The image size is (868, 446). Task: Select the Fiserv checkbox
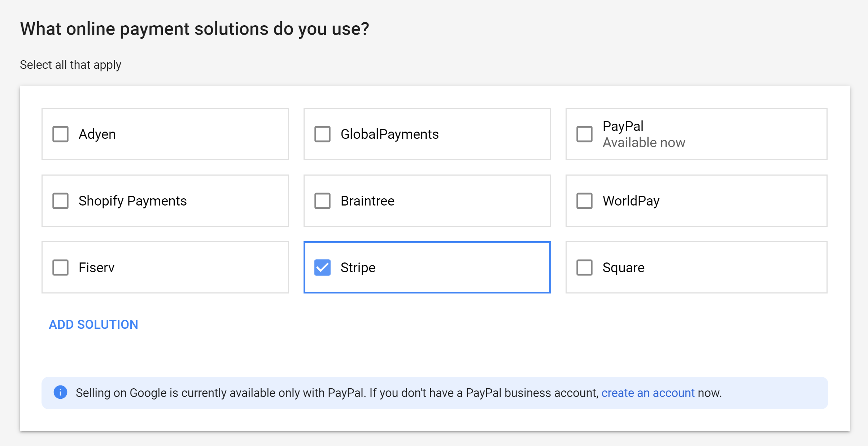pyautogui.click(x=60, y=268)
